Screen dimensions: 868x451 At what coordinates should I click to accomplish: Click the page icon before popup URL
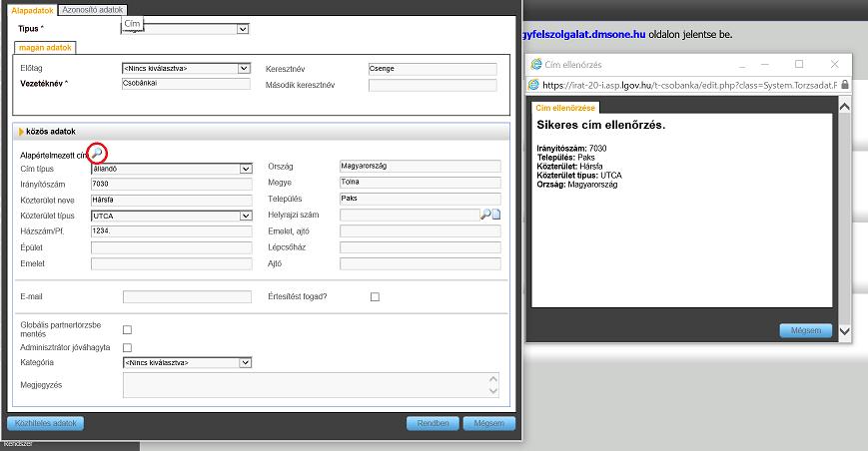[x=533, y=85]
